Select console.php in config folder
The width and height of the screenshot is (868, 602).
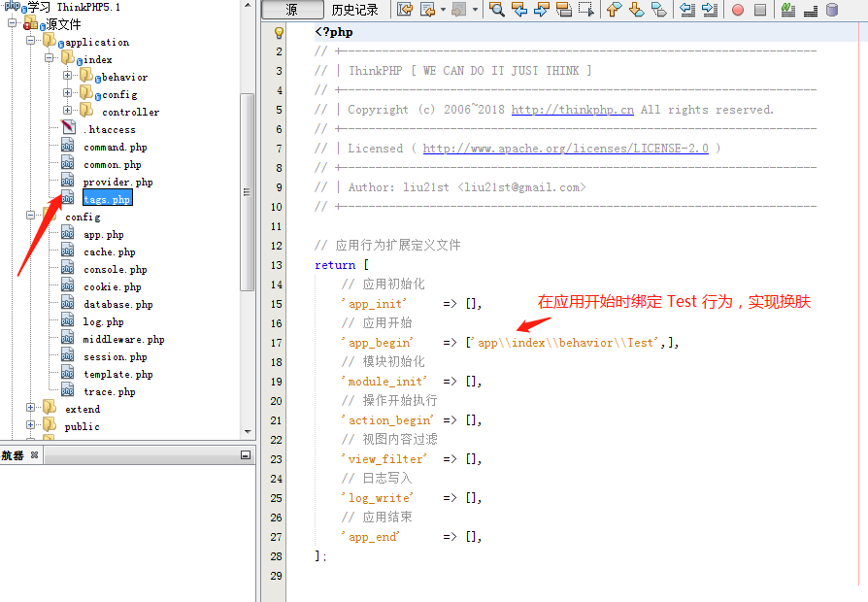point(116,270)
